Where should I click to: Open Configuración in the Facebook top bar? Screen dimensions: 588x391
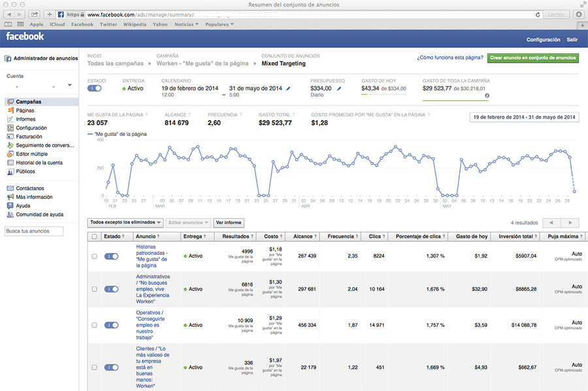(x=543, y=40)
